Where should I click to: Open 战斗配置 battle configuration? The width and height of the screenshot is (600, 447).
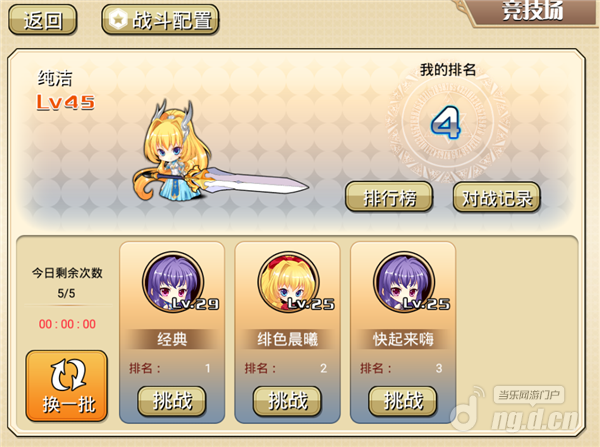click(160, 20)
